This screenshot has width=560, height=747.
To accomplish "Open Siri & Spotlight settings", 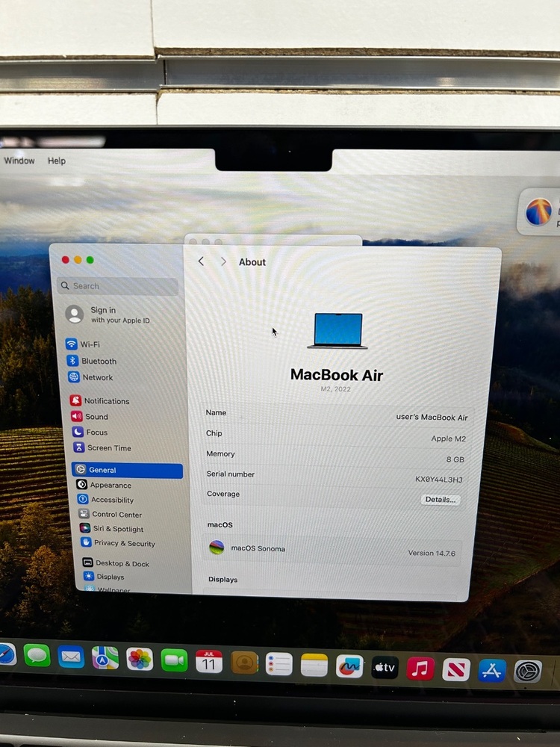I will click(x=112, y=528).
